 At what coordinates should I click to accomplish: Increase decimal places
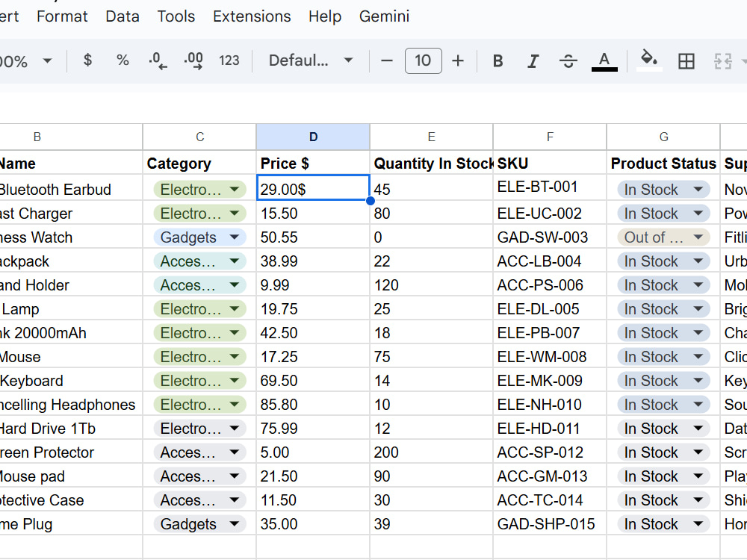[x=193, y=60]
